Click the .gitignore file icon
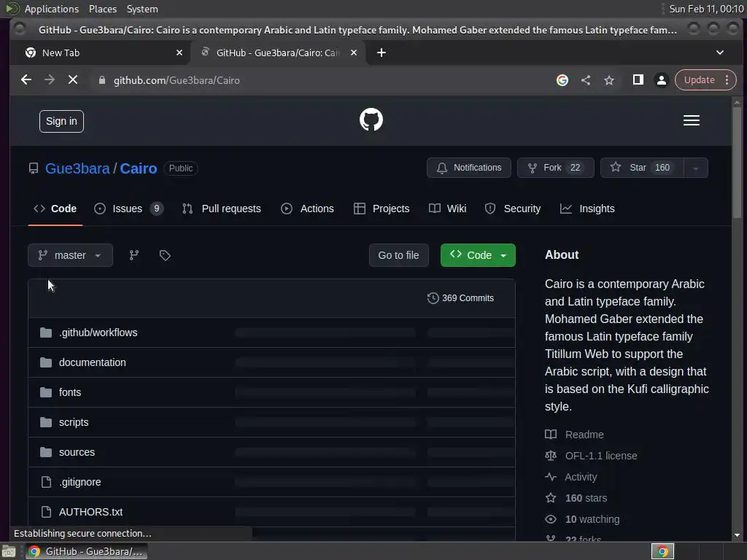Viewport: 747px width, 560px height. click(46, 482)
